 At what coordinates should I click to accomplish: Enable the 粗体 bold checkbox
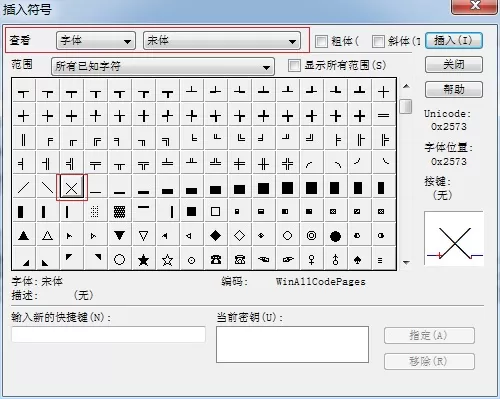[x=321, y=41]
